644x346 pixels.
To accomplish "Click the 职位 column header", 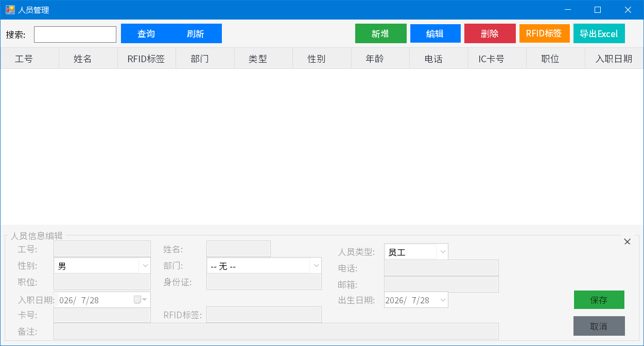I will tap(555, 59).
